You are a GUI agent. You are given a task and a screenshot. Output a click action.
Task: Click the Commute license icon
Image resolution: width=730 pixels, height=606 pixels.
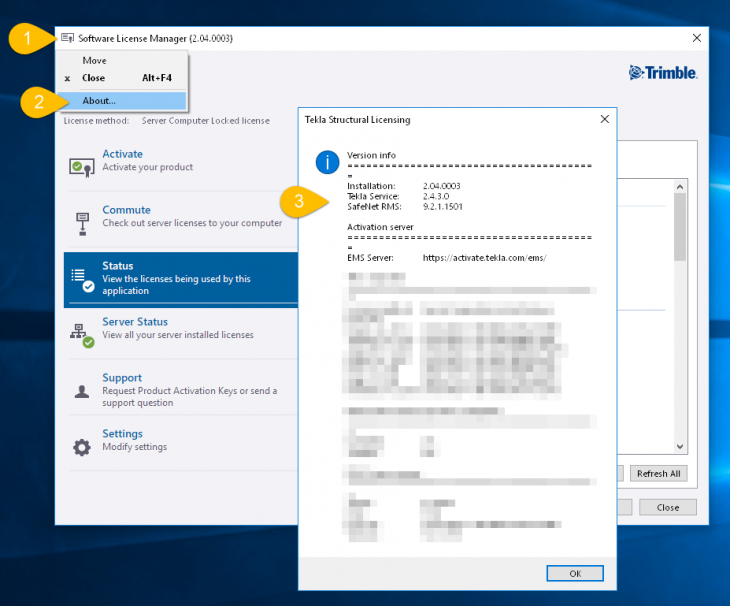pos(82,224)
